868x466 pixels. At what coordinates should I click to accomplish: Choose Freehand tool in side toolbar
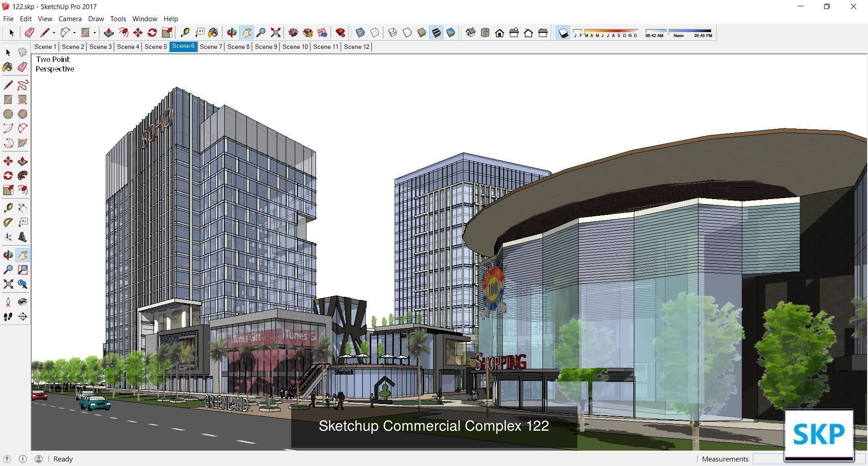22,85
